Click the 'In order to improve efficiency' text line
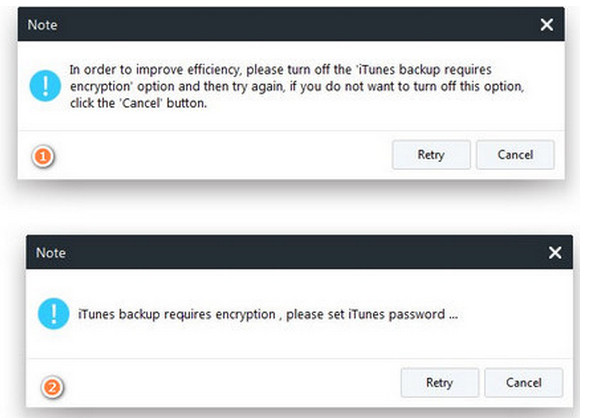Viewport: 590px width, 418px height. 280,70
